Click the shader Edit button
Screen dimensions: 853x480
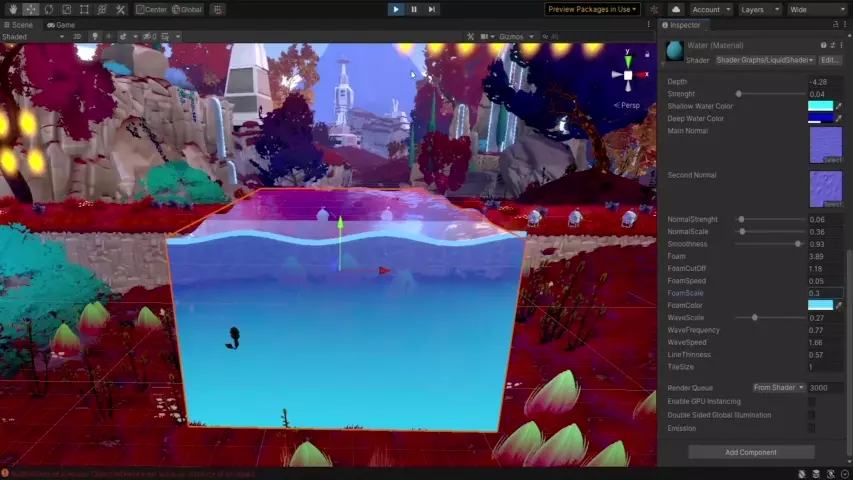click(x=829, y=60)
